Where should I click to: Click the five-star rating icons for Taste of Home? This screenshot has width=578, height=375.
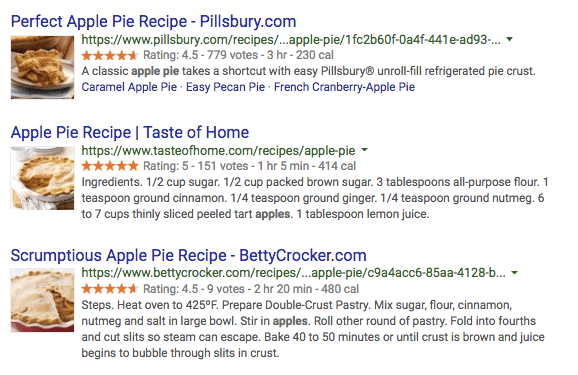109,166
